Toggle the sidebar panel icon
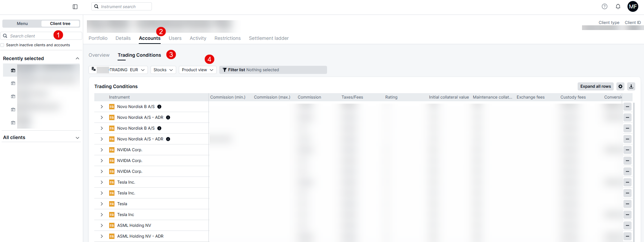This screenshot has width=644, height=242. pyautogui.click(x=75, y=7)
